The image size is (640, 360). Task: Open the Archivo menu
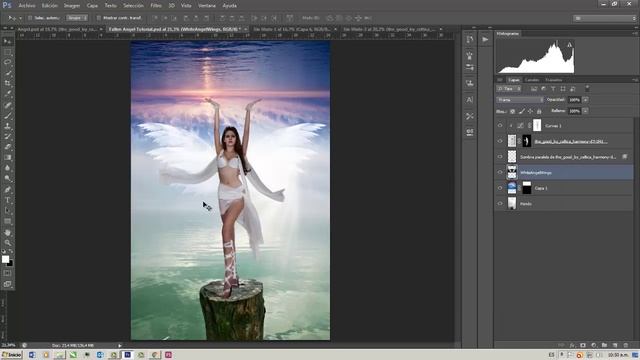27,6
